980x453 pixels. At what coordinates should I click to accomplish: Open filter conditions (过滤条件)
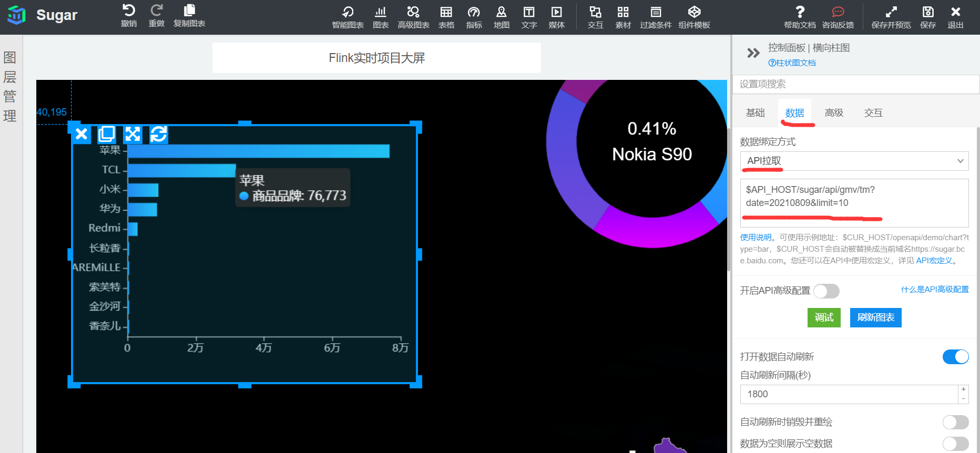[656, 17]
